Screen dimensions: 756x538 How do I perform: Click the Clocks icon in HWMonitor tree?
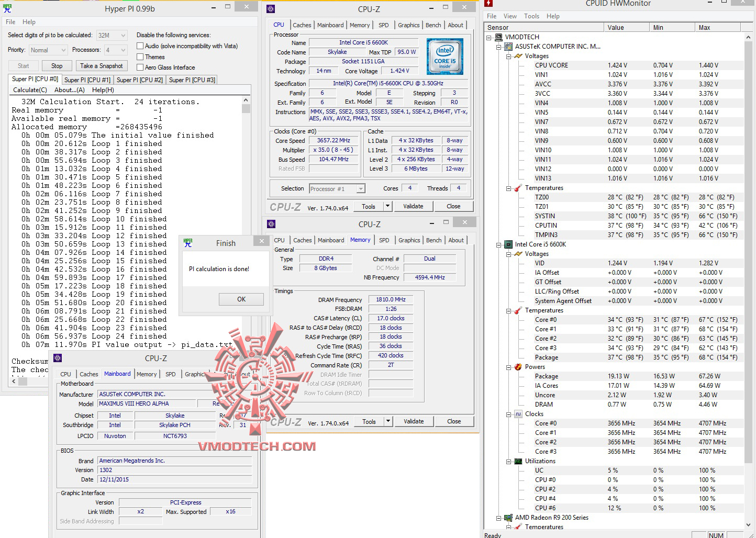click(518, 414)
